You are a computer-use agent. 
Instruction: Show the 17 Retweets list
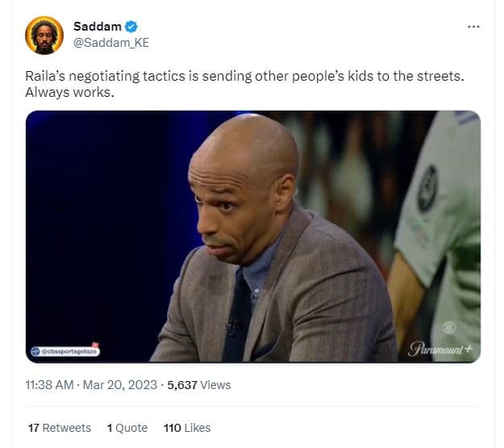[x=59, y=428]
